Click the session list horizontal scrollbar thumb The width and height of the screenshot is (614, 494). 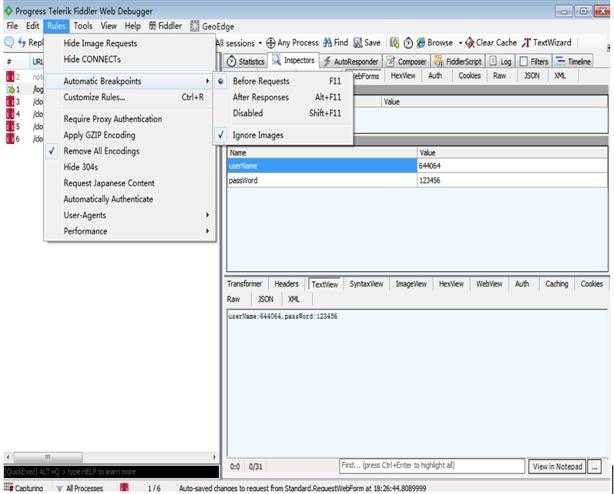48,457
